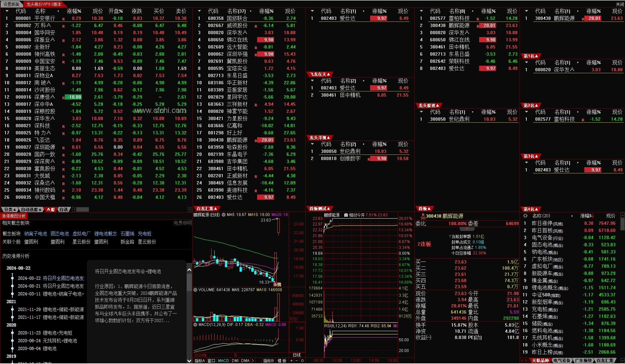Click collapse chevron under 委比 row
625x364 pixels.
[x=467, y=229]
